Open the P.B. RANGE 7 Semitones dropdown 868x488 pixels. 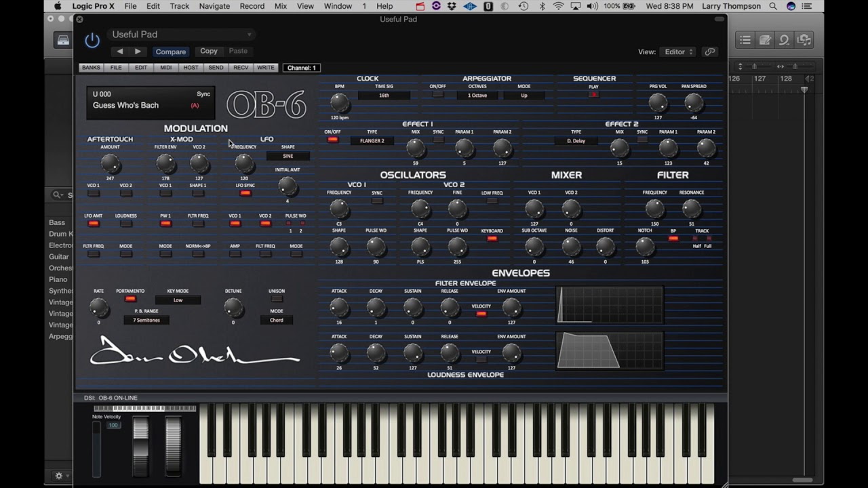pyautogui.click(x=146, y=320)
